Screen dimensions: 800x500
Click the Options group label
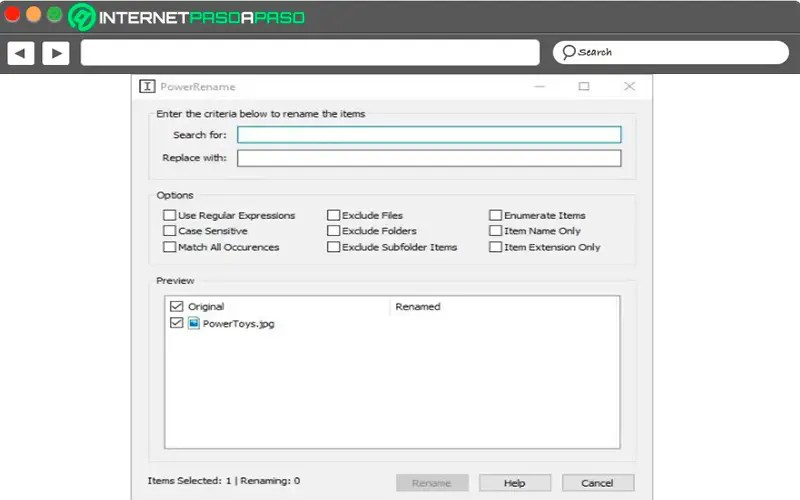click(x=175, y=195)
